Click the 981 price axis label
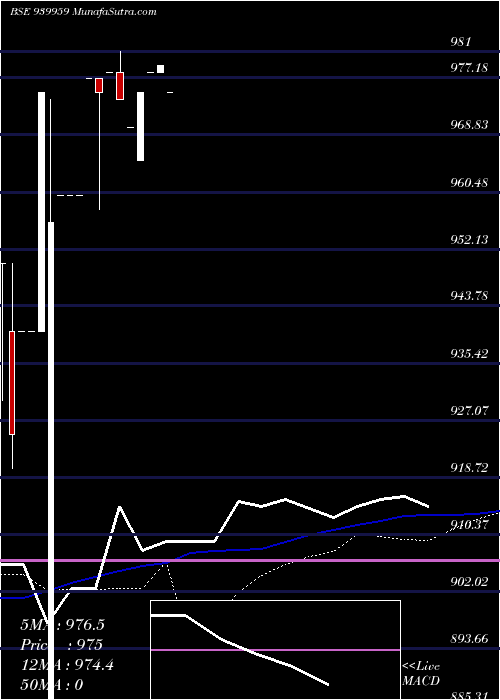Viewport: 500px width, 700px height. (461, 42)
